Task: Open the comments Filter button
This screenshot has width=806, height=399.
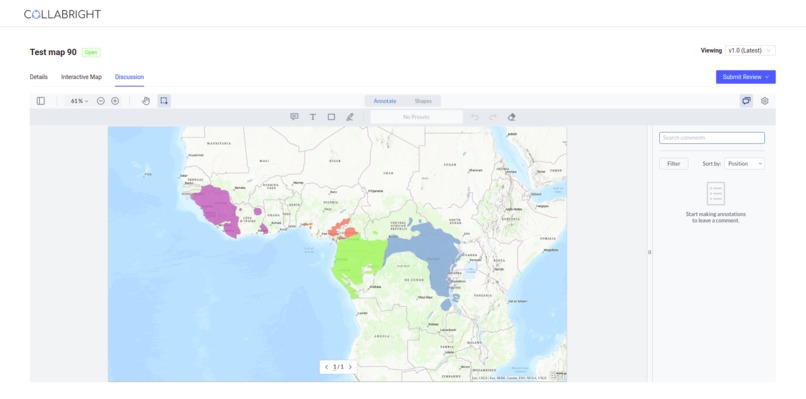Action: click(674, 164)
